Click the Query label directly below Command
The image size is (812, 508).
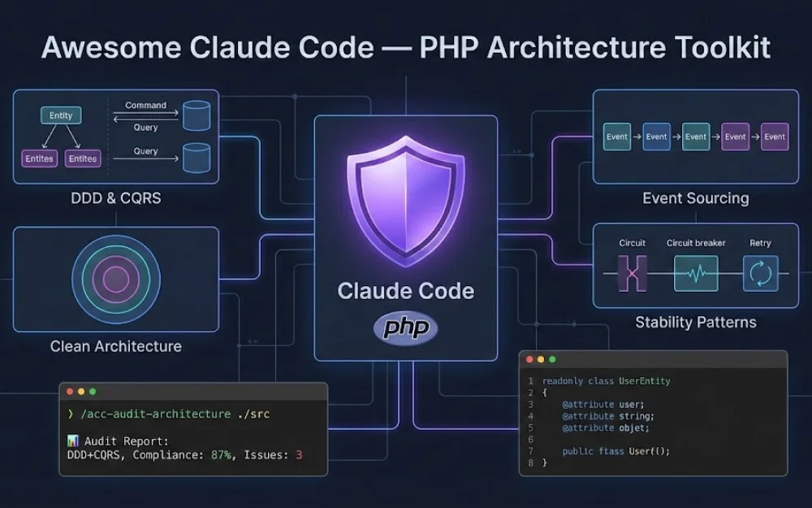(145, 128)
